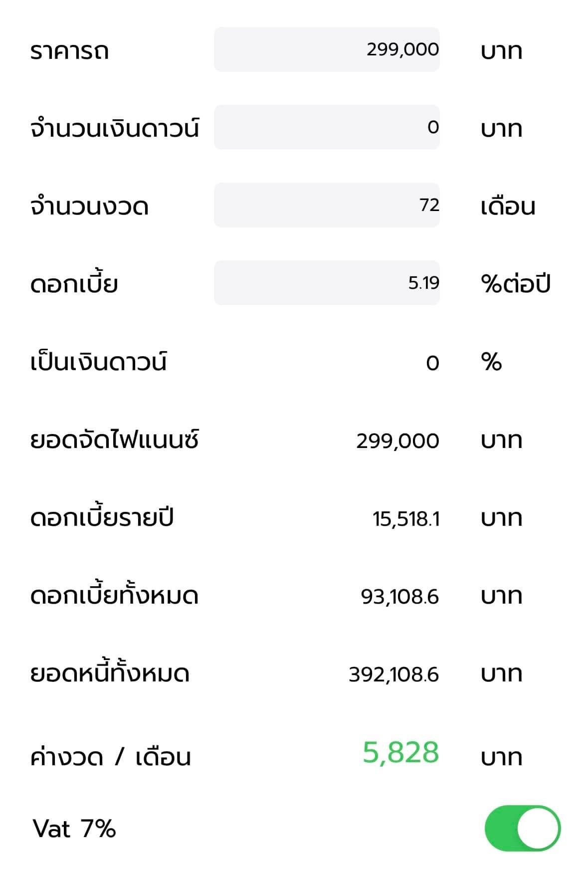This screenshot has height=876, width=588.
Task: Click the car price input showing 299,000
Action: point(327,49)
